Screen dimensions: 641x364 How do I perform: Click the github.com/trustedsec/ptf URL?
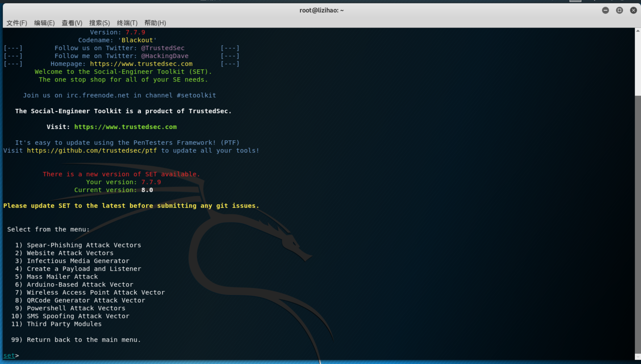coord(92,150)
